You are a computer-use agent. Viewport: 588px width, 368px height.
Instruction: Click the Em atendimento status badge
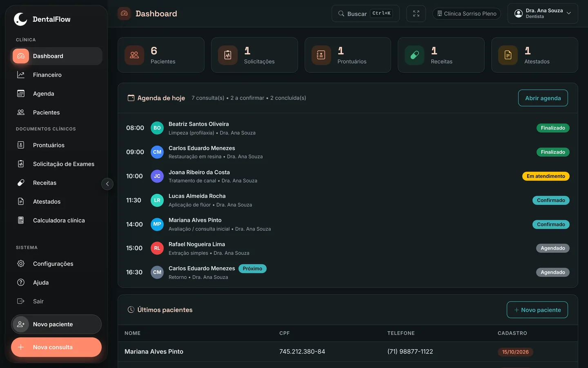[x=546, y=176]
